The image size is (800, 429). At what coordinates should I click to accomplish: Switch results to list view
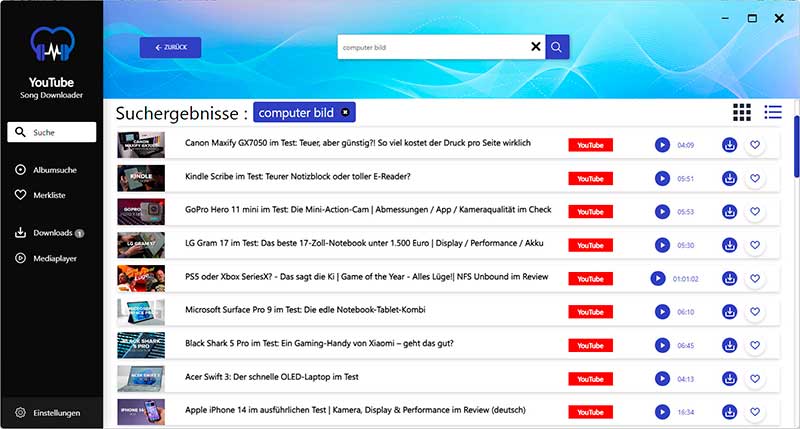pos(772,112)
